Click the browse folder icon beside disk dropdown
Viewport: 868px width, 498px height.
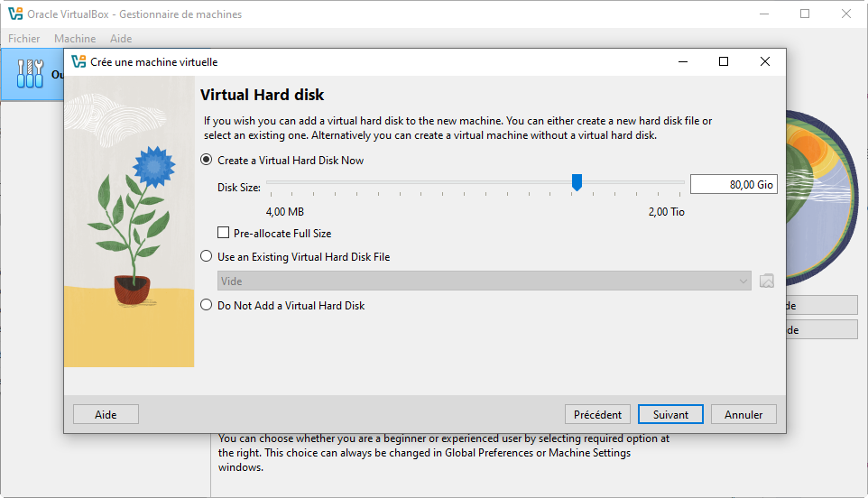tap(767, 281)
